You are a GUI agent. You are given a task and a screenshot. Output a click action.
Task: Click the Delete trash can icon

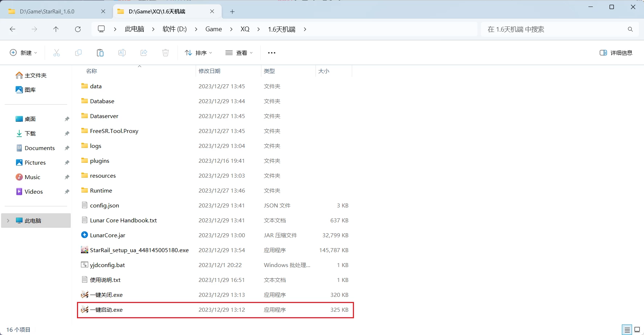coord(166,53)
